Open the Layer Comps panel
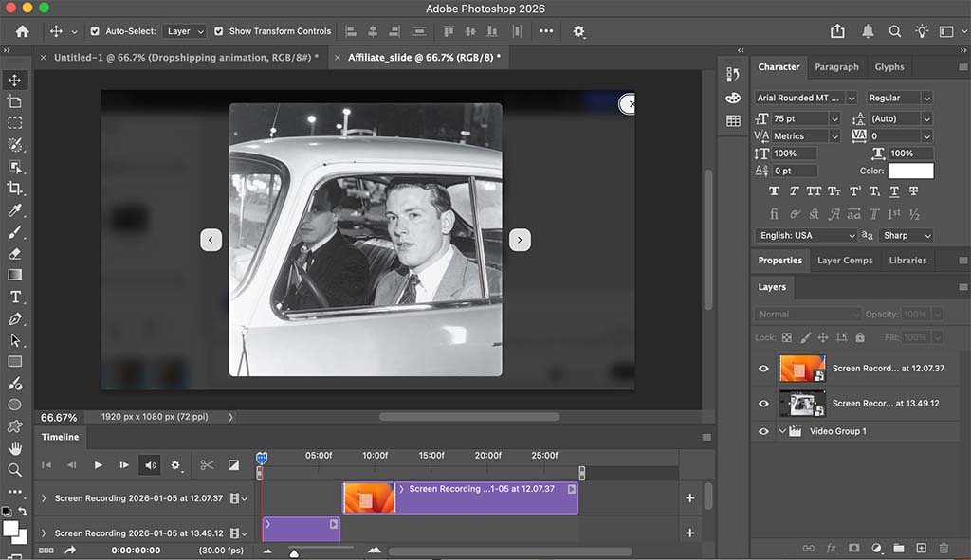This screenshot has width=971, height=560. [845, 261]
